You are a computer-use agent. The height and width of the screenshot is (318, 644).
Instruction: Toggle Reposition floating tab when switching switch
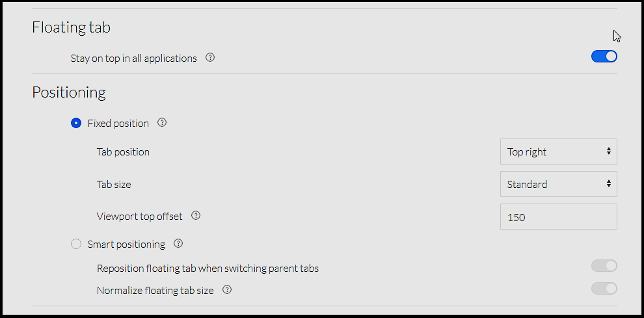point(604,265)
